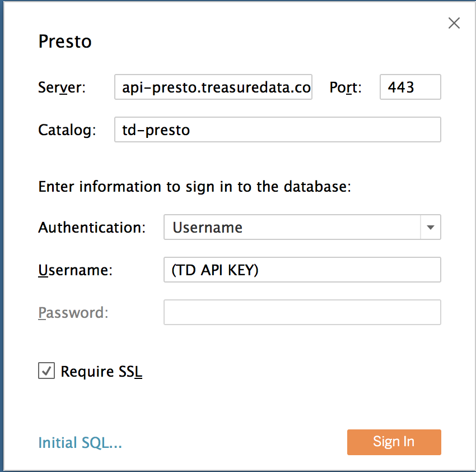This screenshot has width=476, height=472.
Task: Toggle SSL via the Require SSL label
Action: point(101,372)
